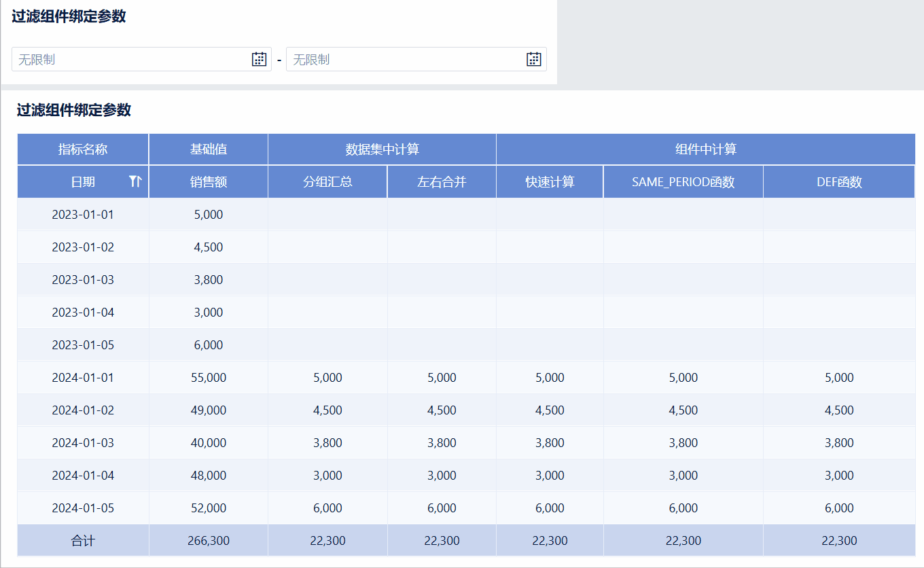
Task: Click 分组汇总 value 3,800 for 2024-01-03
Action: [327, 443]
